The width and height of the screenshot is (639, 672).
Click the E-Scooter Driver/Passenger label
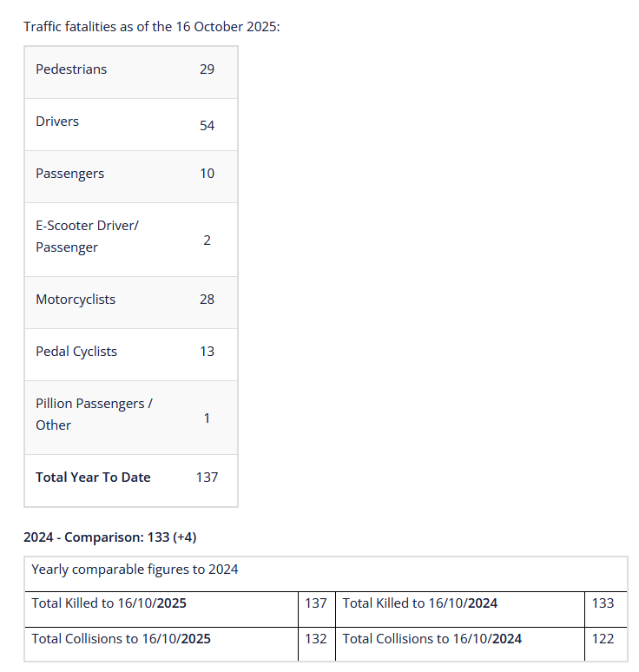click(87, 236)
